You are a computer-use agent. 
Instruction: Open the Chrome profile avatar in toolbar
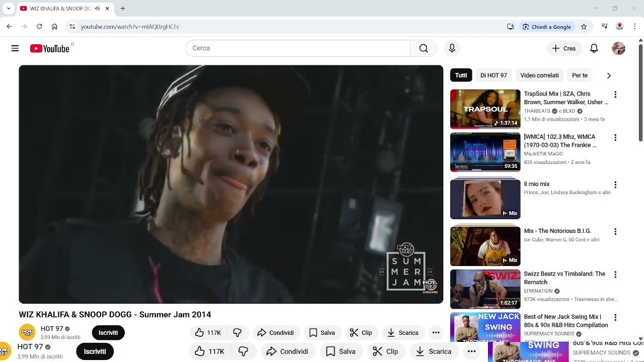(x=620, y=27)
